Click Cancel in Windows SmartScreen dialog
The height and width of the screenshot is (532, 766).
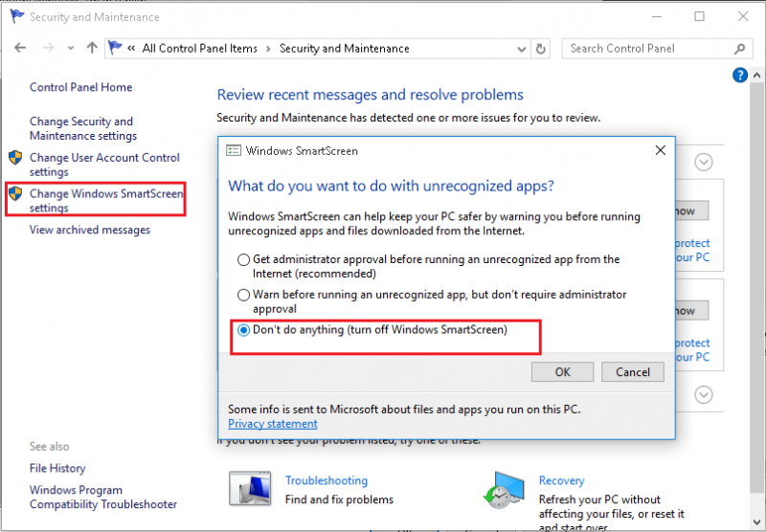coord(633,372)
